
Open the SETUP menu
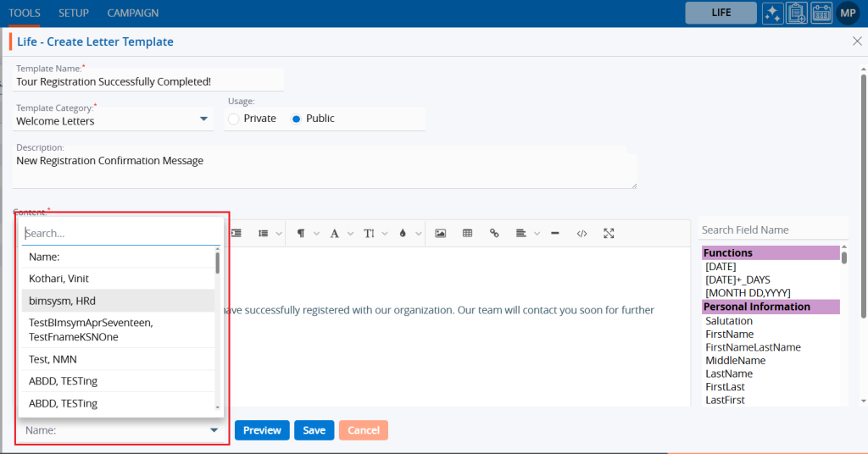73,13
